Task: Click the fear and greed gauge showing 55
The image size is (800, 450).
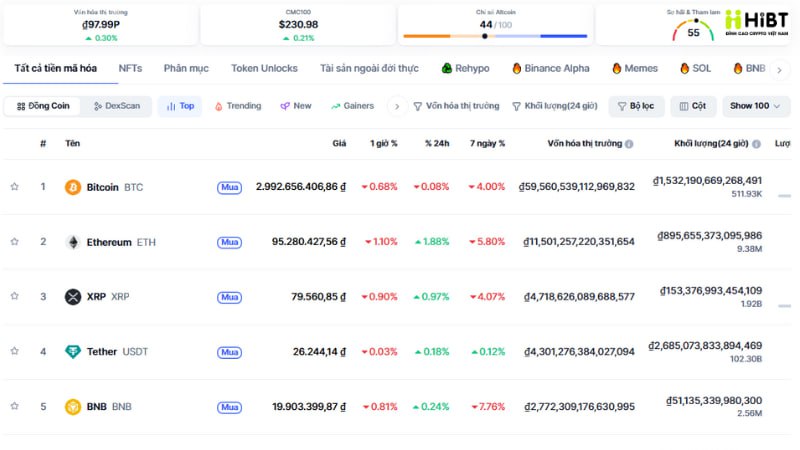Action: coord(693,30)
